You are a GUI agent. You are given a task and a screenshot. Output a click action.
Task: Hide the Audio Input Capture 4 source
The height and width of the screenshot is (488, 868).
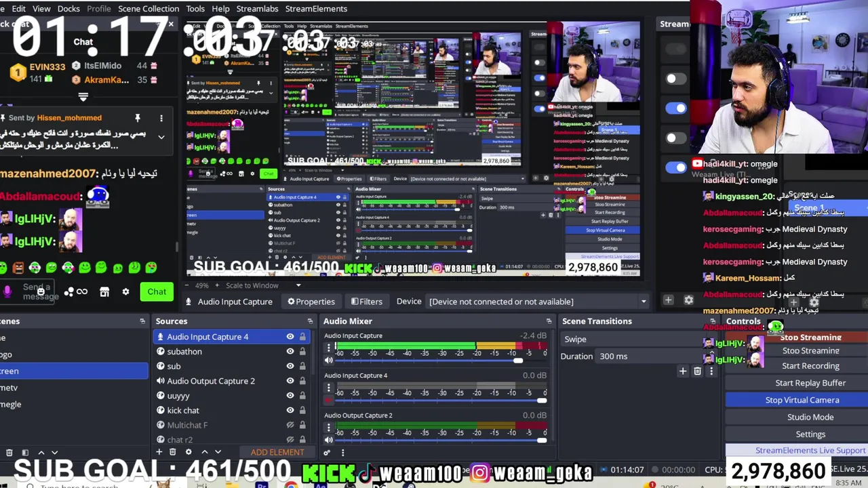coord(290,337)
